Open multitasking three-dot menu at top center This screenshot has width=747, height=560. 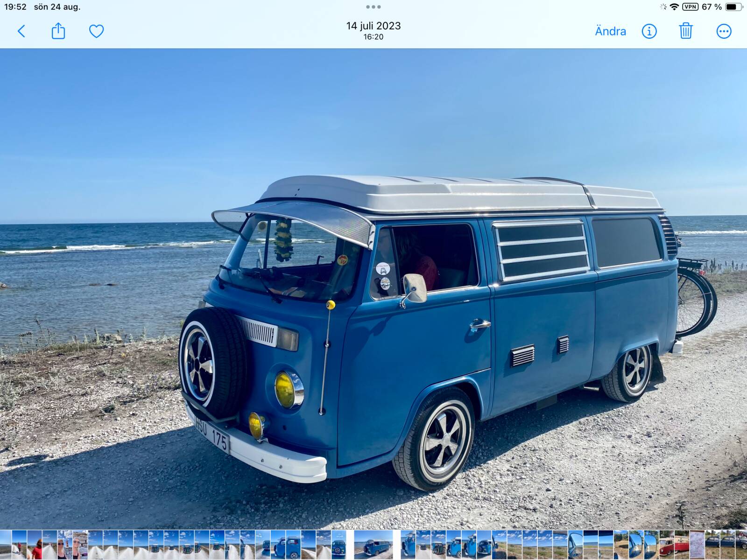point(373,7)
